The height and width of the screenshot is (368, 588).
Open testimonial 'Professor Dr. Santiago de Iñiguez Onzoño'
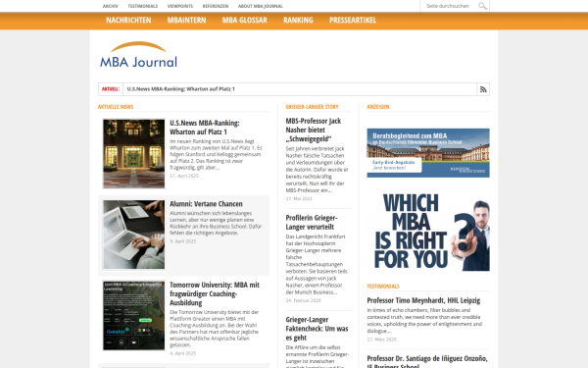pyautogui.click(x=427, y=362)
